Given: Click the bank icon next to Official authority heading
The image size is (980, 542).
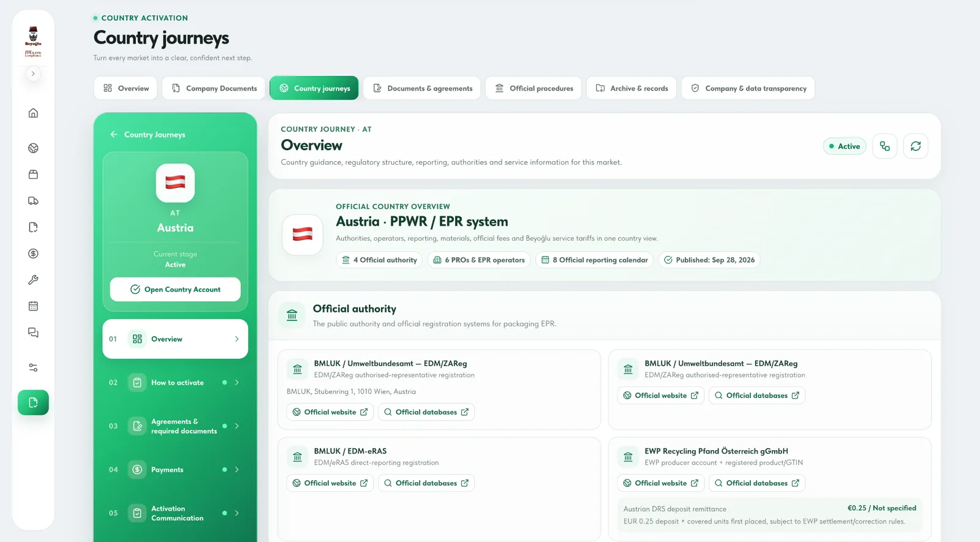Looking at the screenshot, I should (x=292, y=315).
